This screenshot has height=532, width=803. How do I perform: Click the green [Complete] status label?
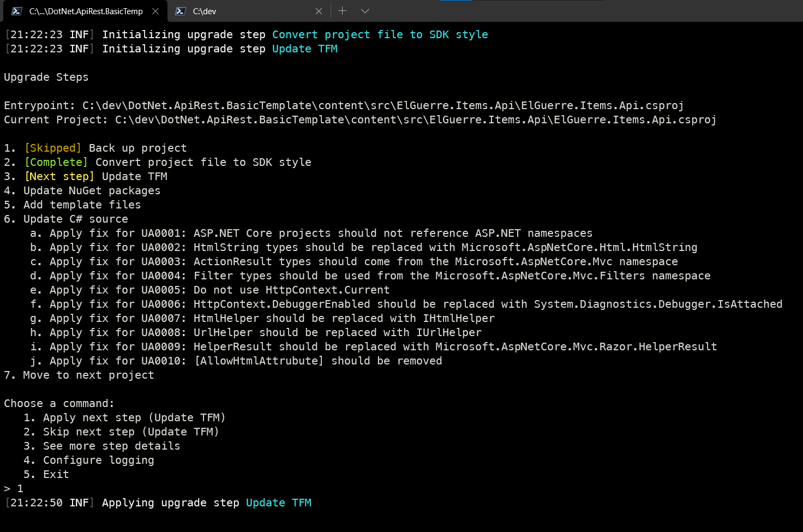pos(56,162)
